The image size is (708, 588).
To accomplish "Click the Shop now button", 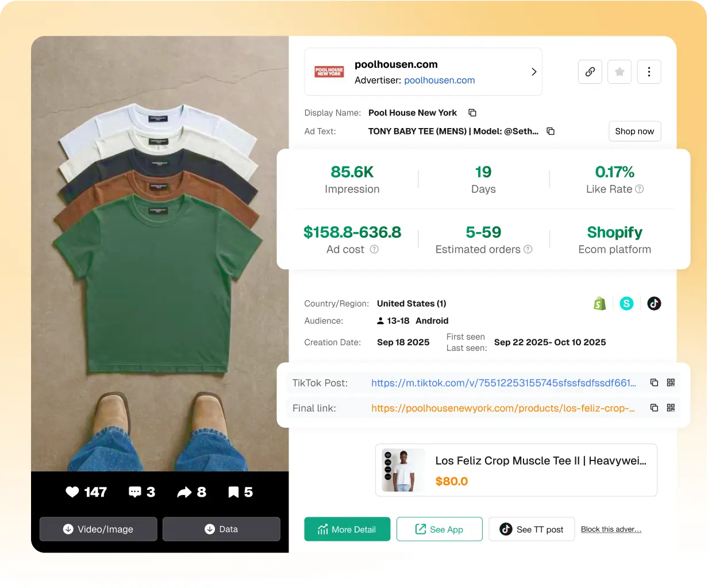I will click(634, 131).
